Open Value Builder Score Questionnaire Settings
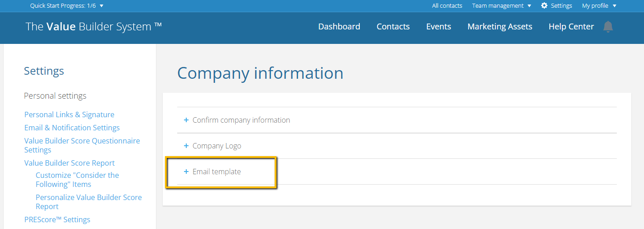This screenshot has width=644, height=229. point(82,145)
